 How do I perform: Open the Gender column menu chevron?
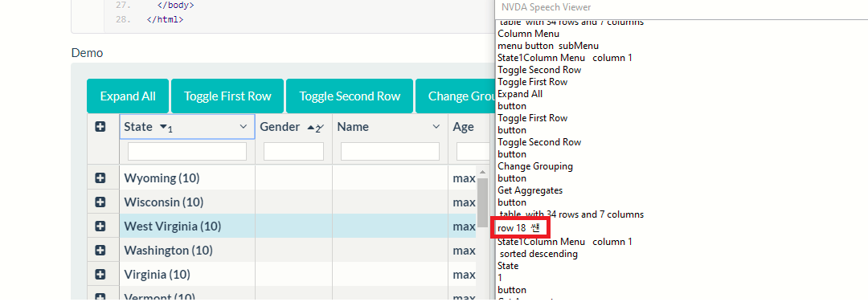click(321, 128)
